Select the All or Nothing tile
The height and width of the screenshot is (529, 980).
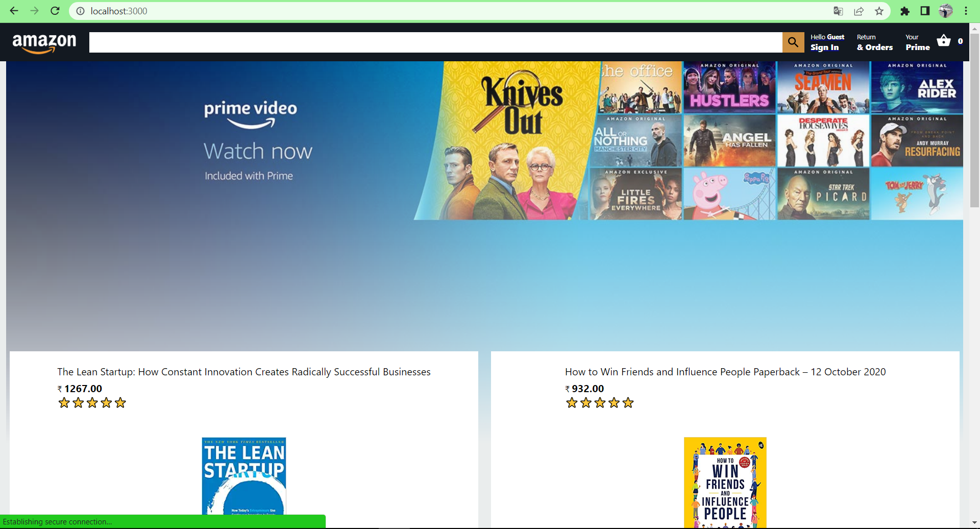(636, 140)
